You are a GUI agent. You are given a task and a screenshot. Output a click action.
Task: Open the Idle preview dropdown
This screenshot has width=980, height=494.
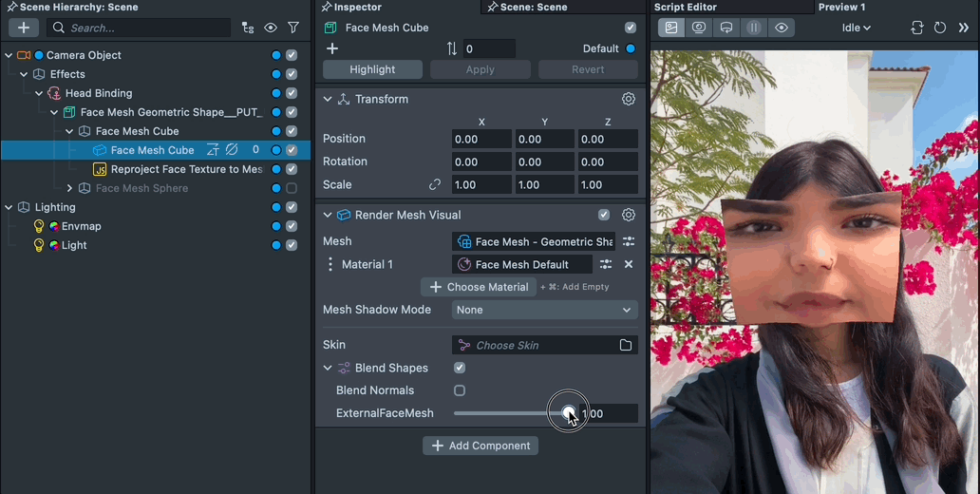coord(856,28)
